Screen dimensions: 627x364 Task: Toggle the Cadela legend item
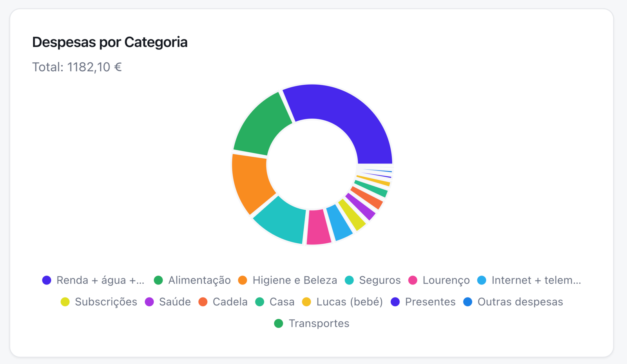tap(223, 302)
